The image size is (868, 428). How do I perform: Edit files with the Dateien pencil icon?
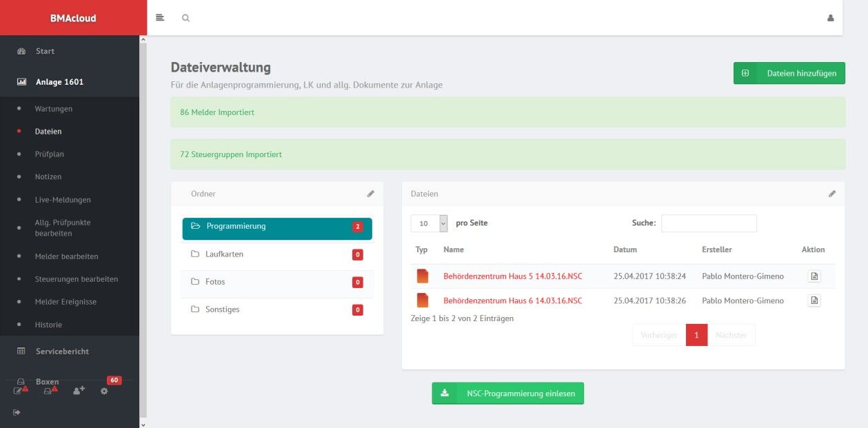click(831, 194)
